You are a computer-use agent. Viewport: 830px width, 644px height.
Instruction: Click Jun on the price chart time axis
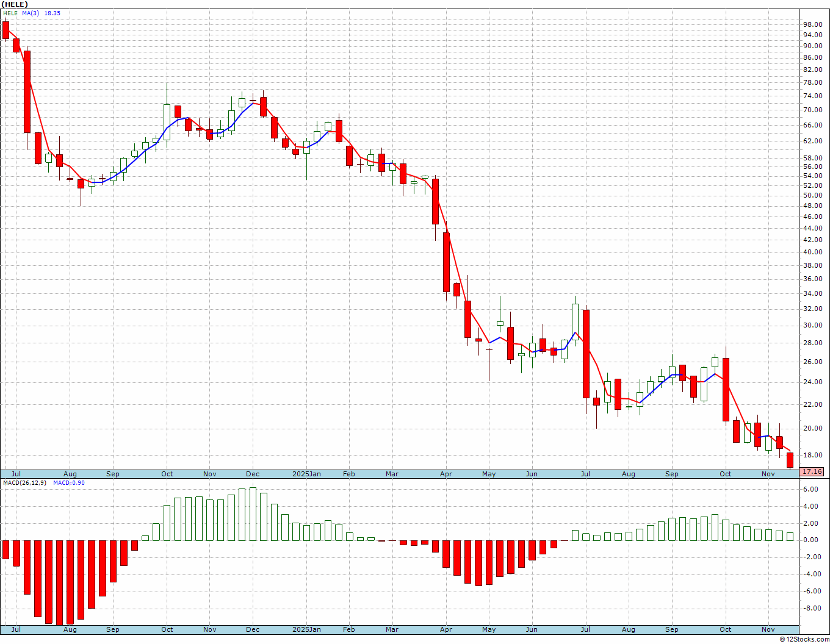(532, 474)
